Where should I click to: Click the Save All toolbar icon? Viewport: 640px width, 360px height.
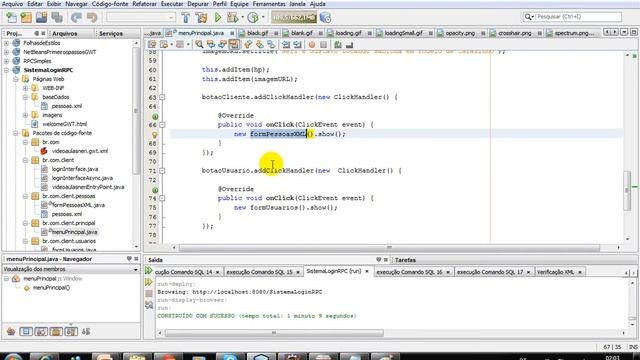[x=57, y=17]
